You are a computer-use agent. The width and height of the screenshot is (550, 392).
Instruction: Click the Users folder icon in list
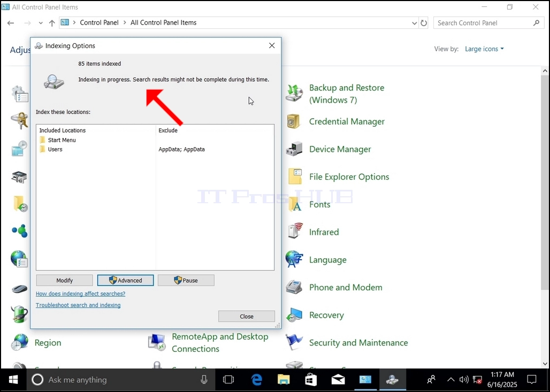[42, 149]
